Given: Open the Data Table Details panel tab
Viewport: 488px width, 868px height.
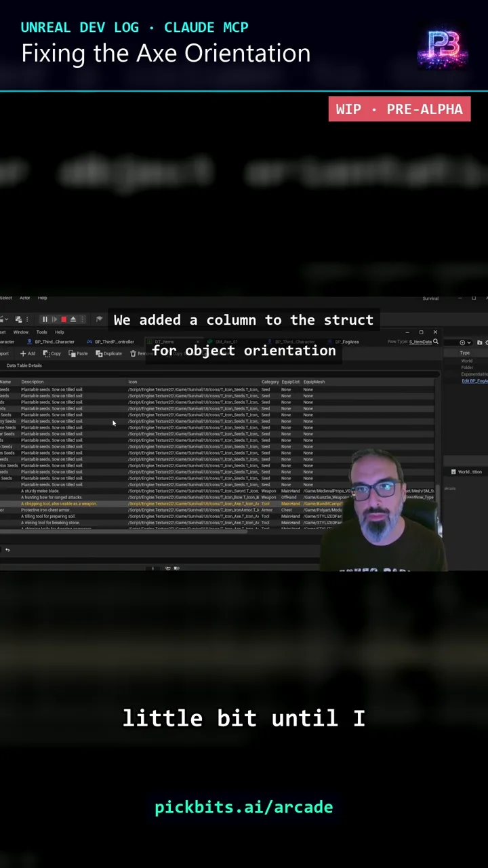Looking at the screenshot, I should tap(24, 366).
